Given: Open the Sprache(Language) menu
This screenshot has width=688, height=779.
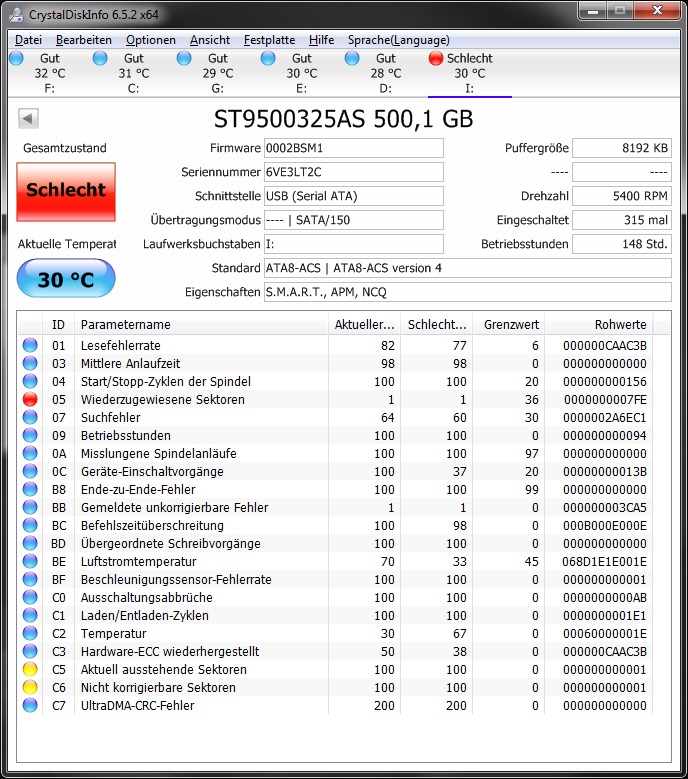Looking at the screenshot, I should pos(398,40).
